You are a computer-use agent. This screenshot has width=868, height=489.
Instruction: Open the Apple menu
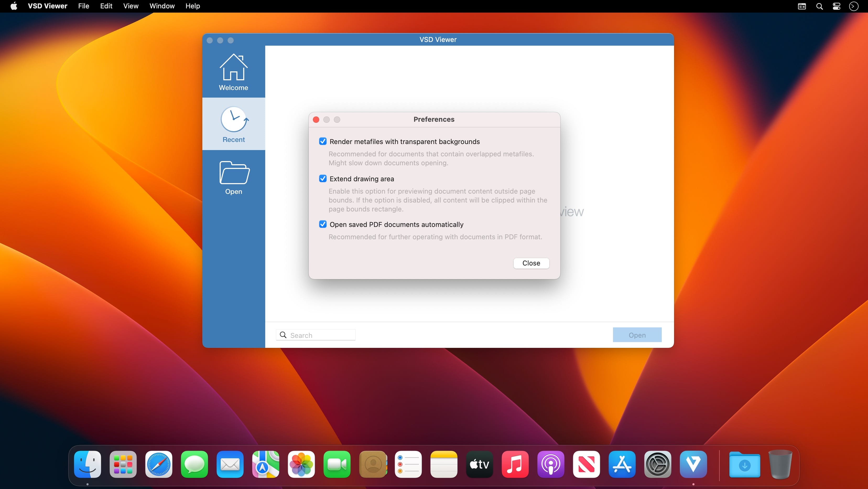click(14, 6)
